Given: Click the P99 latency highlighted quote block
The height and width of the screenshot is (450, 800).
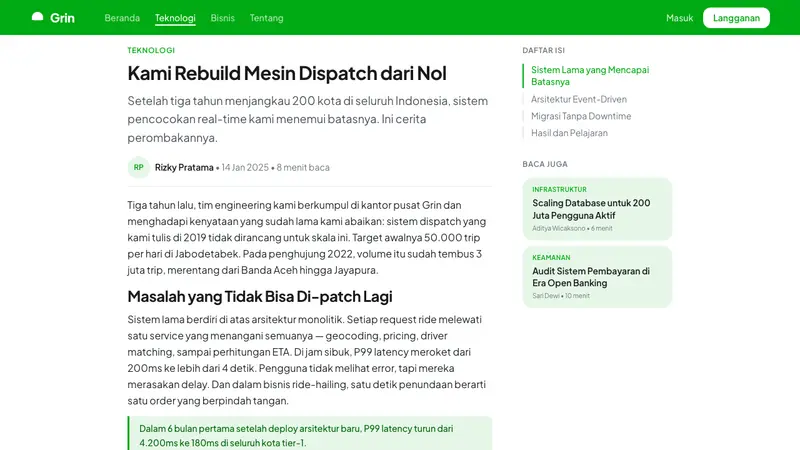Looking at the screenshot, I should (310, 433).
